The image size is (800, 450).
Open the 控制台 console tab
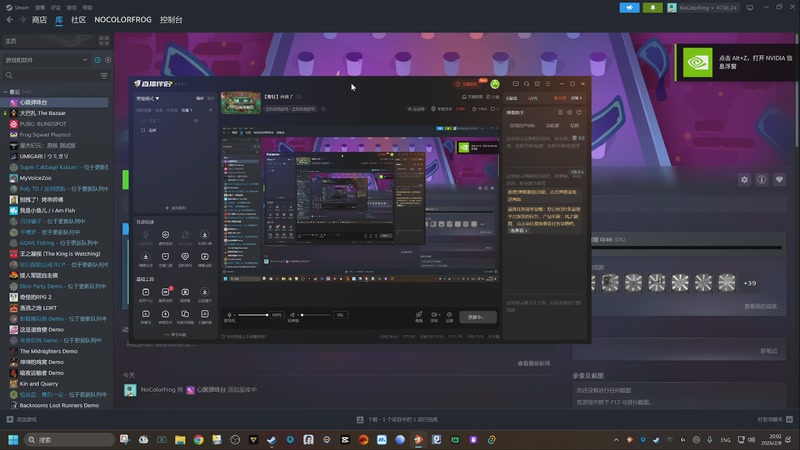(171, 19)
